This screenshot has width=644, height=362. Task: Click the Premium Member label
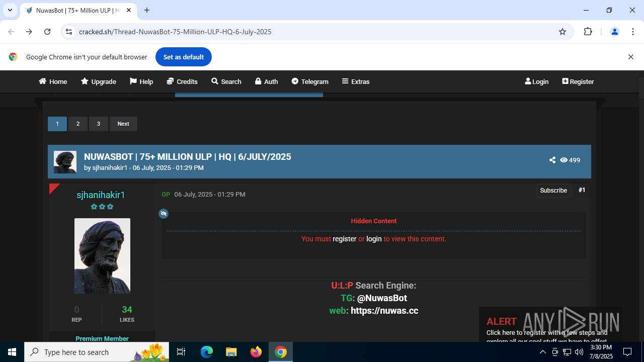click(102, 339)
